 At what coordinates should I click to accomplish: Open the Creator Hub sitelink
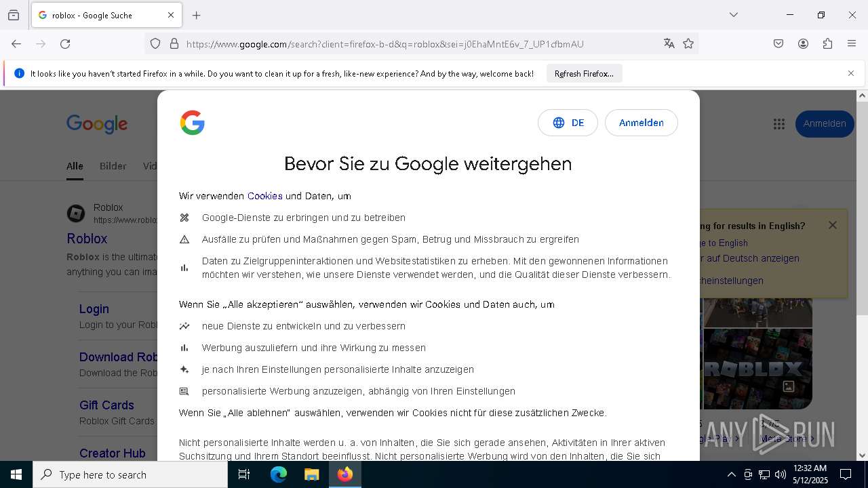point(113,453)
